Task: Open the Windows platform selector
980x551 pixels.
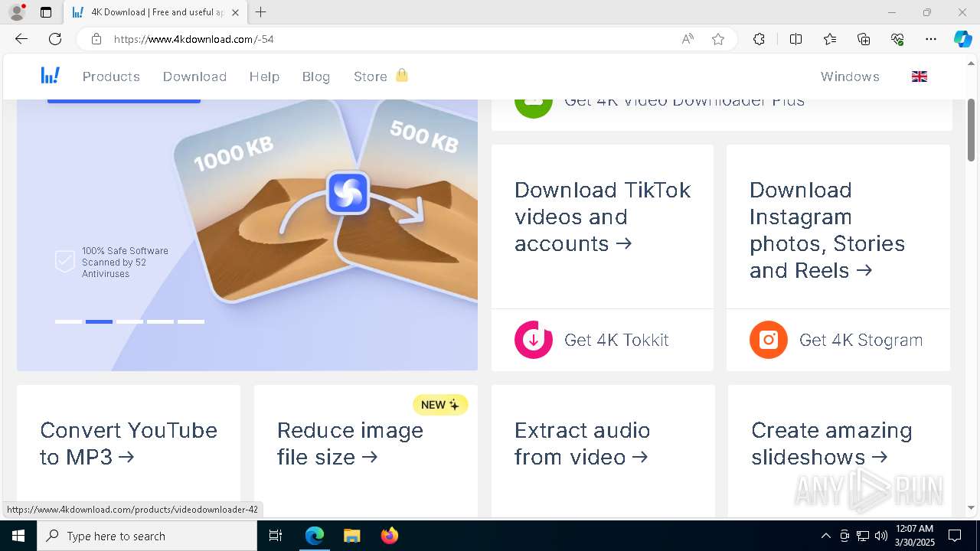Action: coord(850,77)
